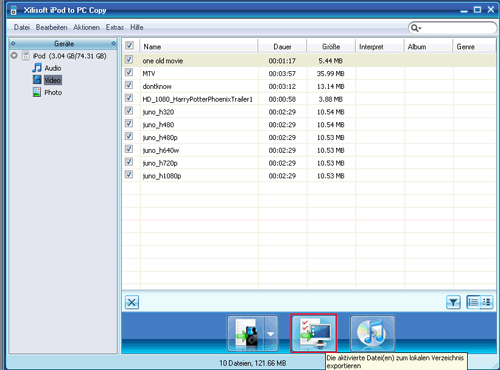Open the copy to iPod dropdown arrow
The width and height of the screenshot is (500, 370).
[x=271, y=333]
